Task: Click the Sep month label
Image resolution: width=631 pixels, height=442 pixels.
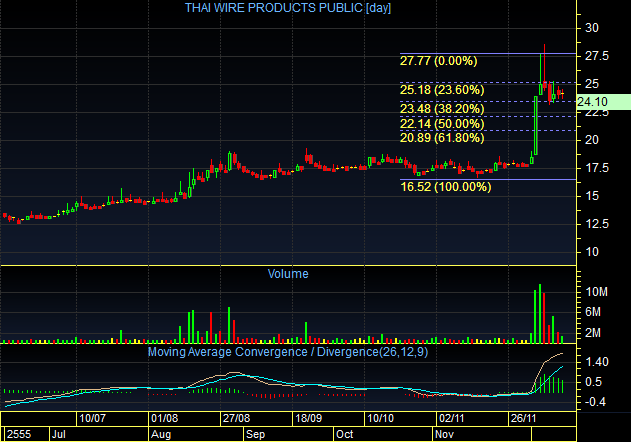Action: point(256,434)
